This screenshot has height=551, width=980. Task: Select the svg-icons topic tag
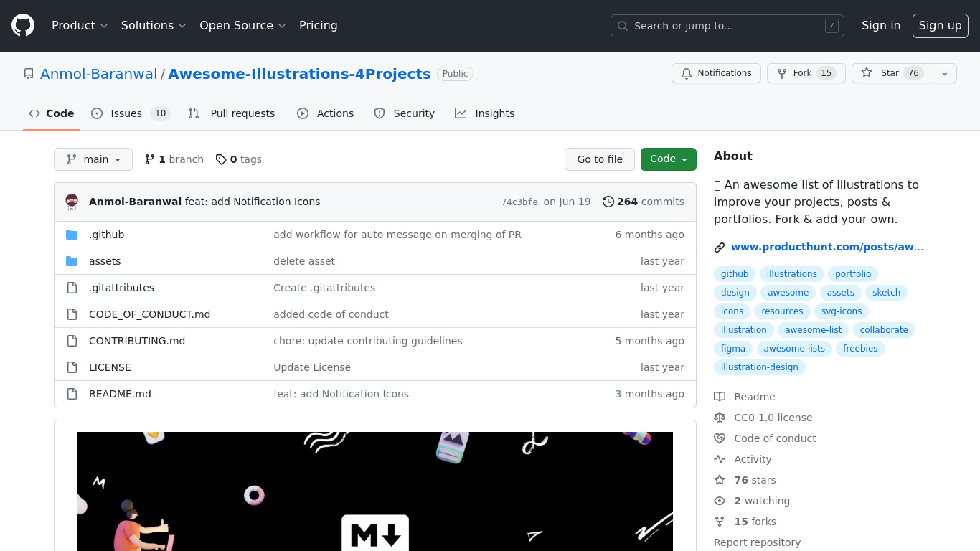pyautogui.click(x=842, y=311)
